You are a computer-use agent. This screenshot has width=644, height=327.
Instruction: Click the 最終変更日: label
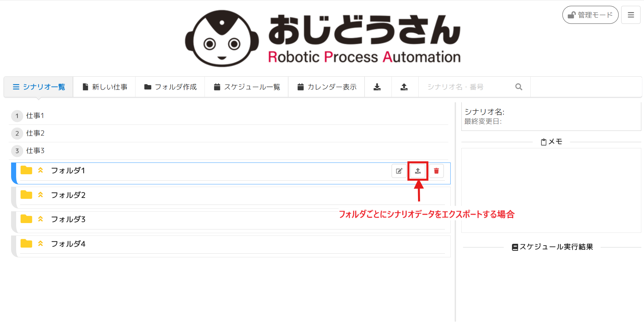coord(483,121)
